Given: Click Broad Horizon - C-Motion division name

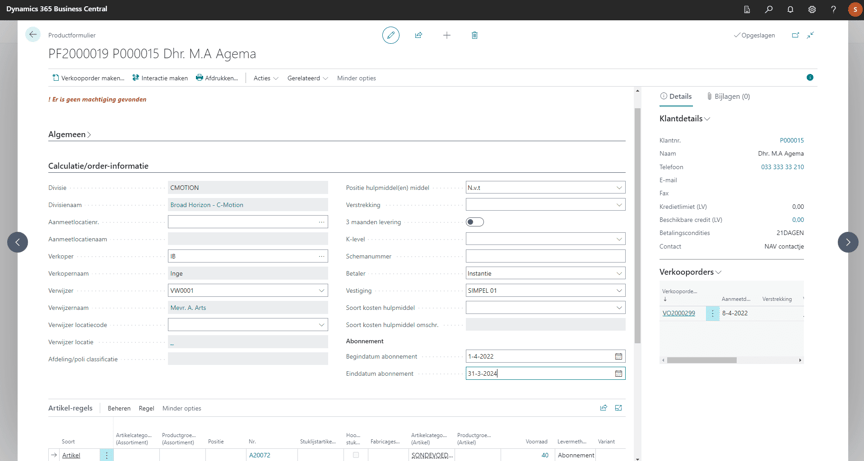Looking at the screenshot, I should click(x=207, y=205).
